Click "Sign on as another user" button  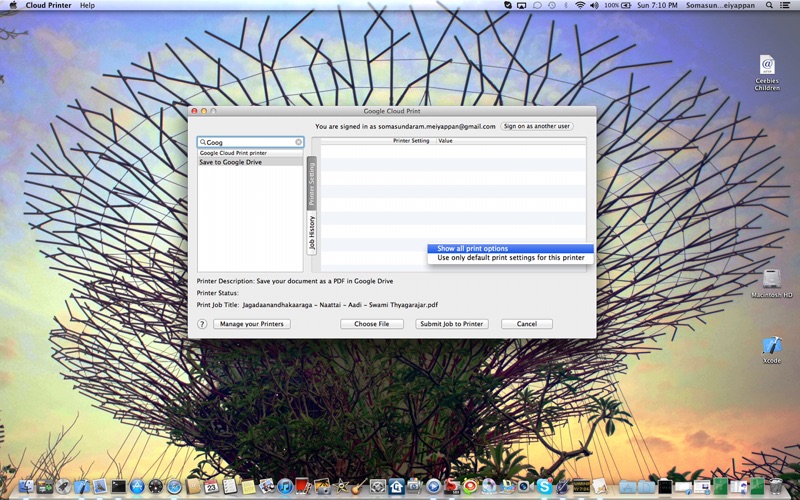pos(537,126)
